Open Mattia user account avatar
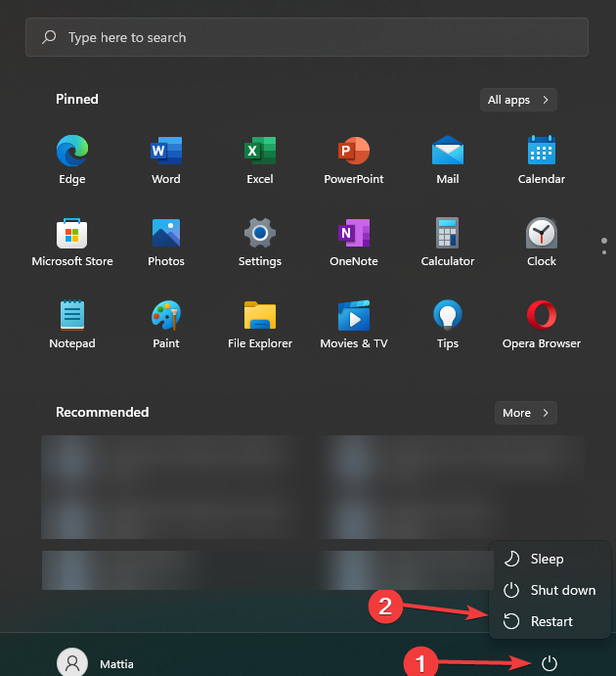The width and height of the screenshot is (616, 676). (72, 663)
